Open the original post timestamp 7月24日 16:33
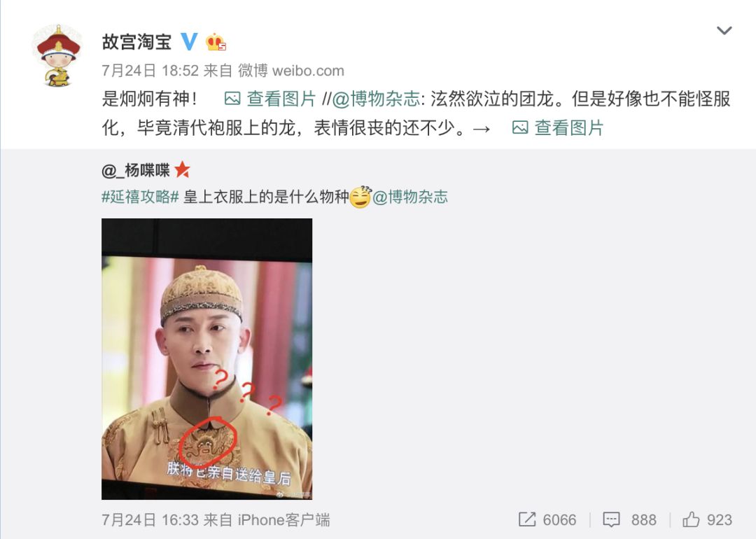This screenshot has height=539, width=756. pyautogui.click(x=150, y=519)
